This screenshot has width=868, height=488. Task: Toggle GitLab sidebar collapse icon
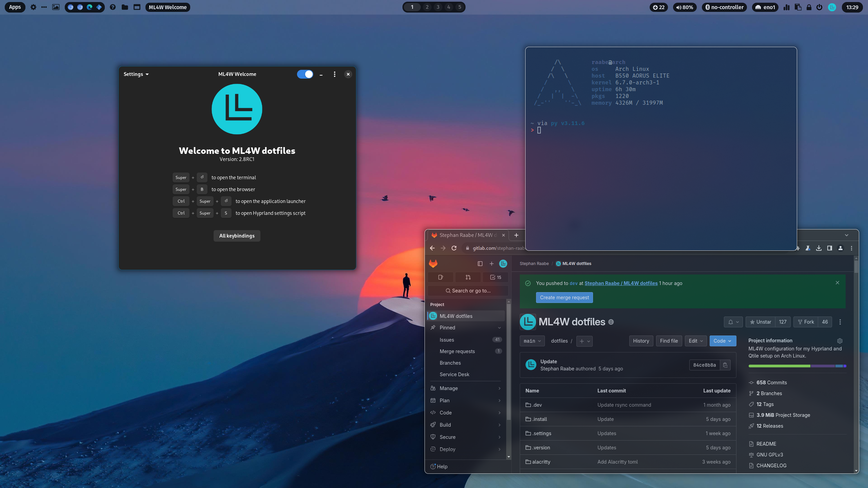[480, 264]
